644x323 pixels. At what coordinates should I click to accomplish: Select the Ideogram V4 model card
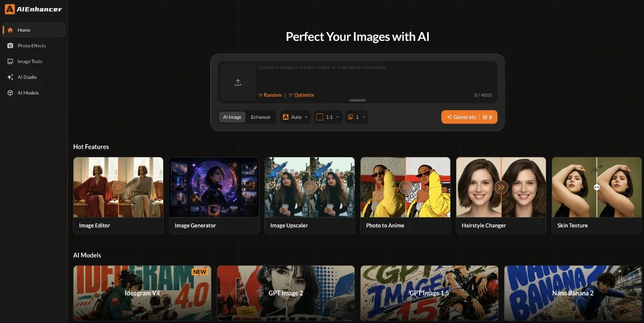coord(142,293)
